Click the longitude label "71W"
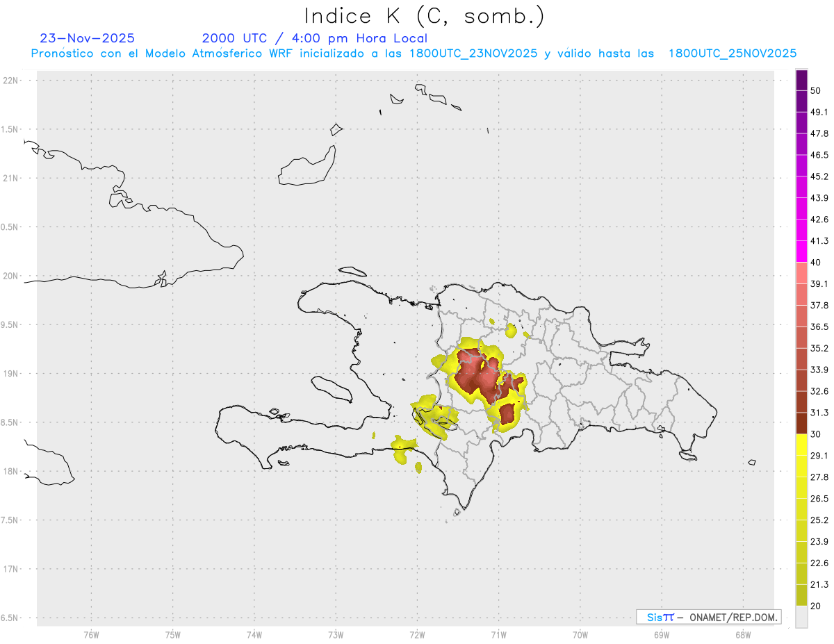This screenshot has height=644, width=834. click(498, 634)
